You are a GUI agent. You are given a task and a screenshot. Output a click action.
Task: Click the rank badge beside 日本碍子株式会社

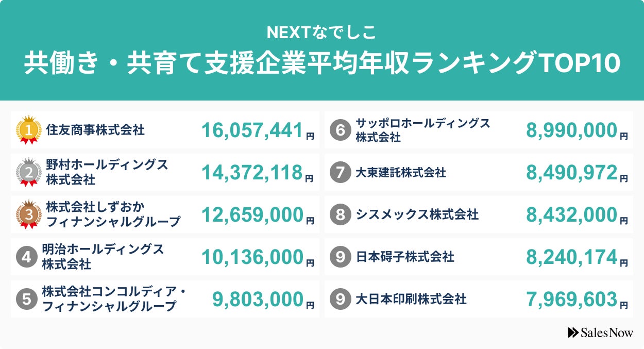(x=340, y=257)
